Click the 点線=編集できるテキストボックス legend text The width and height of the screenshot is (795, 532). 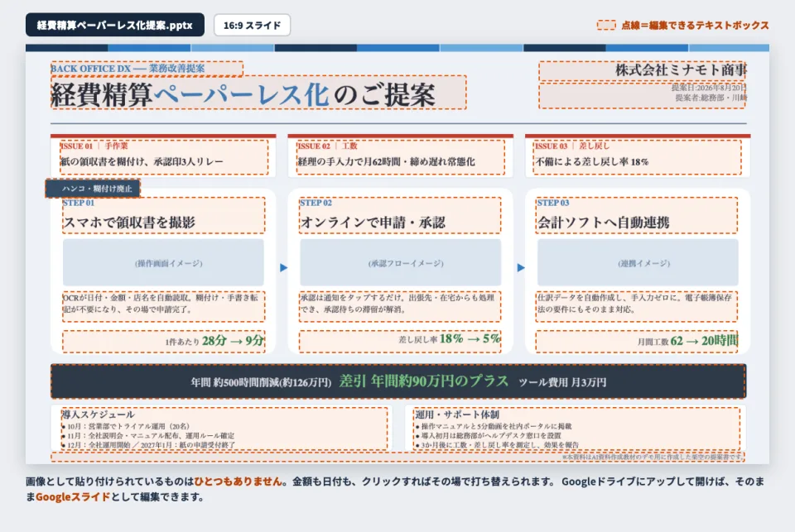[x=695, y=25]
